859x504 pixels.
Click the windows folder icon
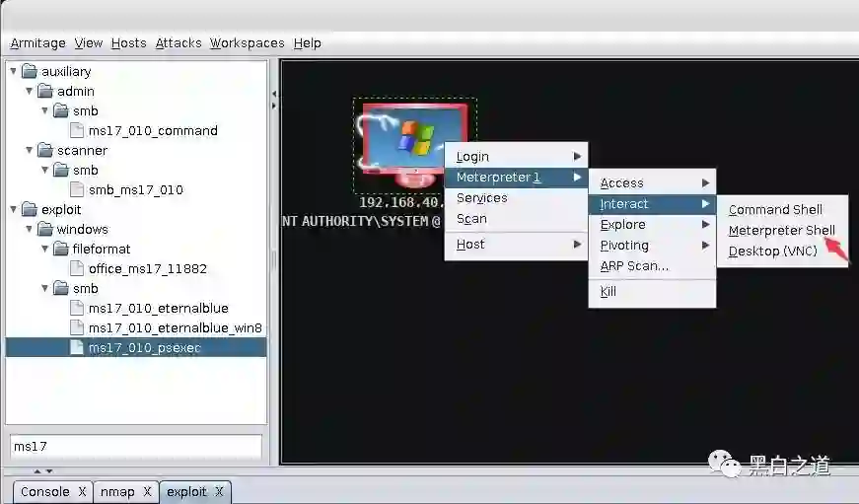coord(45,229)
